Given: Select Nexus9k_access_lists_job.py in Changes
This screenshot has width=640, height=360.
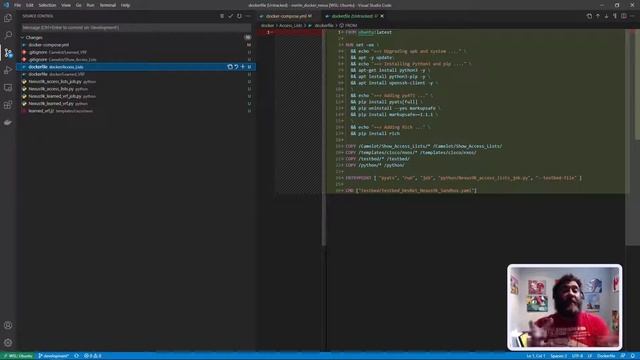Looking at the screenshot, I should 136,82.
